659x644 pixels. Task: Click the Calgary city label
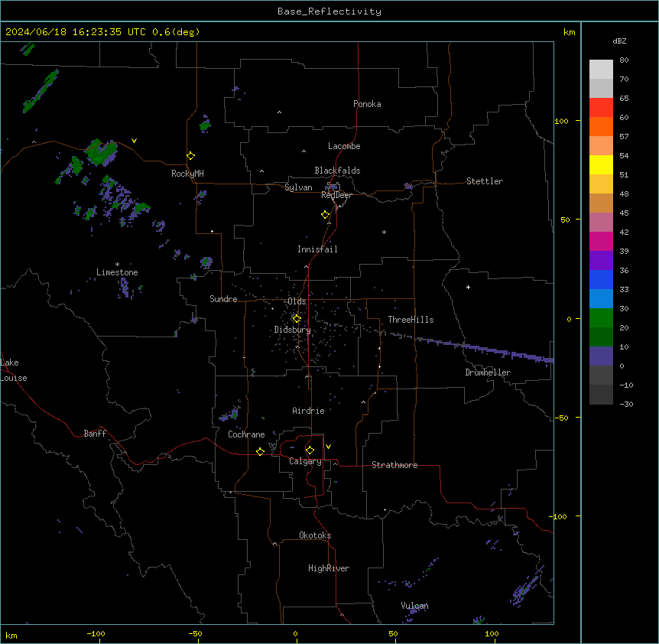point(306,461)
